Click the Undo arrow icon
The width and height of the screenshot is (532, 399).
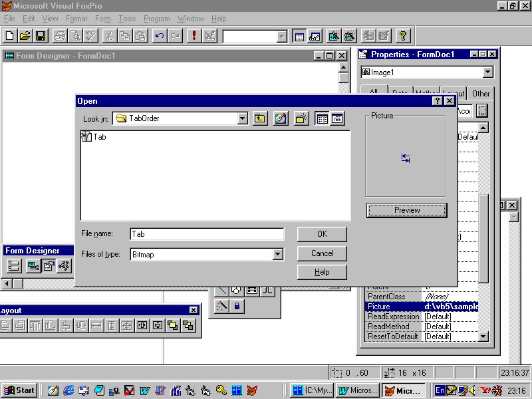(160, 36)
